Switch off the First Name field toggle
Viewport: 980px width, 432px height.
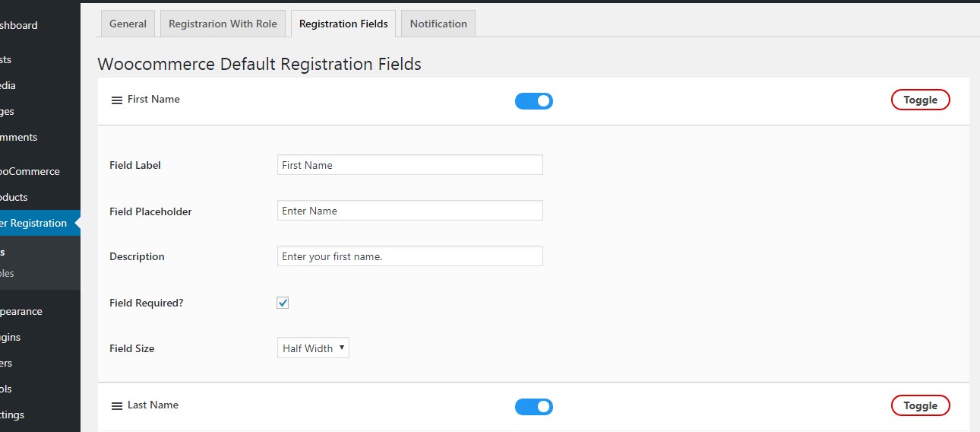pyautogui.click(x=534, y=101)
